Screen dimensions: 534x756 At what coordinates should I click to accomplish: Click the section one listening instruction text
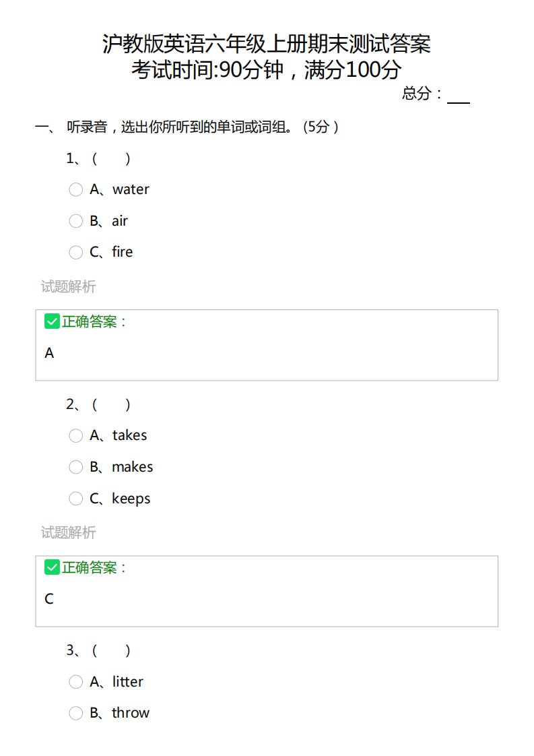tap(203, 127)
